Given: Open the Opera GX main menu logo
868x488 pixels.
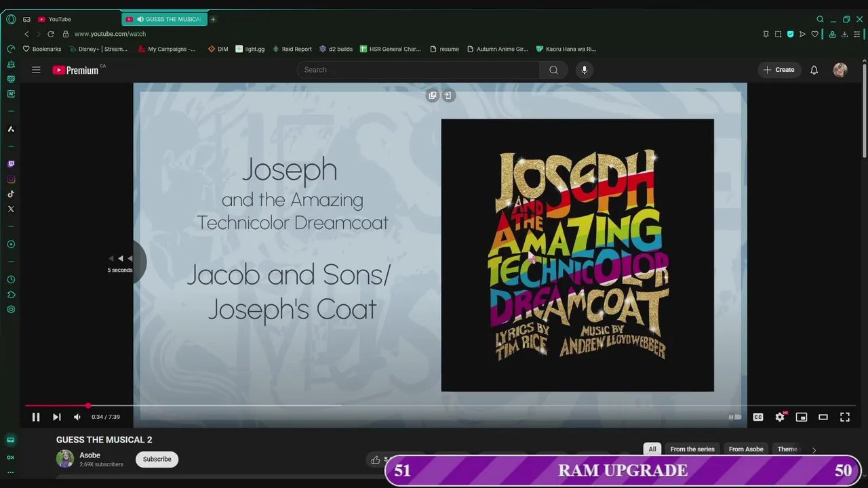Looking at the screenshot, I should (x=11, y=19).
